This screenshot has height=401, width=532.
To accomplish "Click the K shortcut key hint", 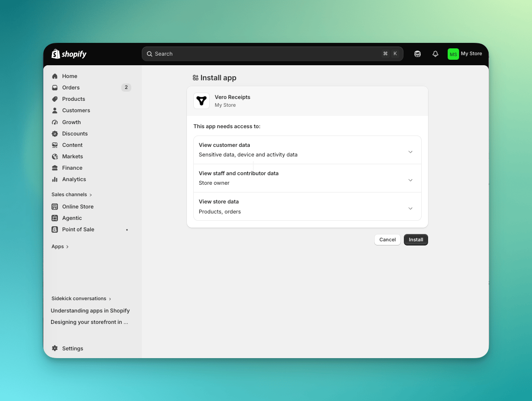I will coord(395,54).
